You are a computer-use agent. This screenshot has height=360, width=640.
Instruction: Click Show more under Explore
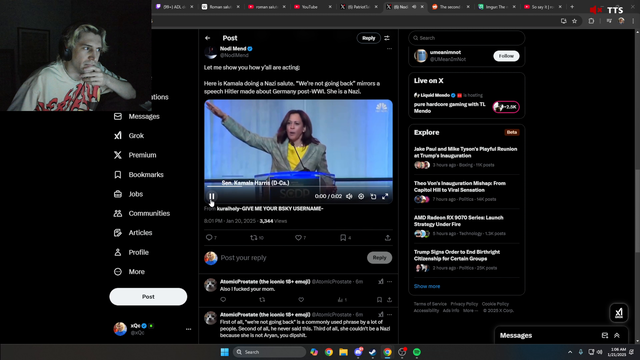point(427,286)
